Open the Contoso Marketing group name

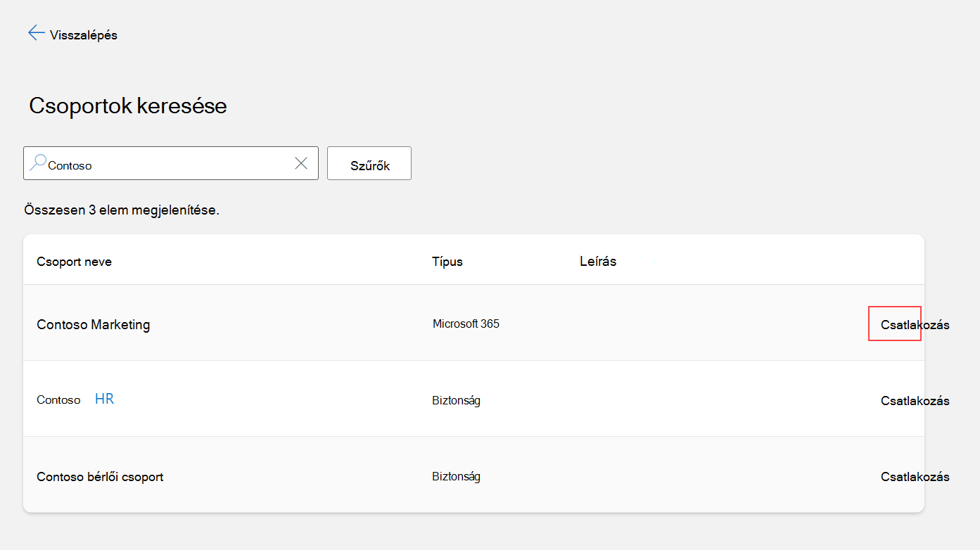tap(94, 325)
